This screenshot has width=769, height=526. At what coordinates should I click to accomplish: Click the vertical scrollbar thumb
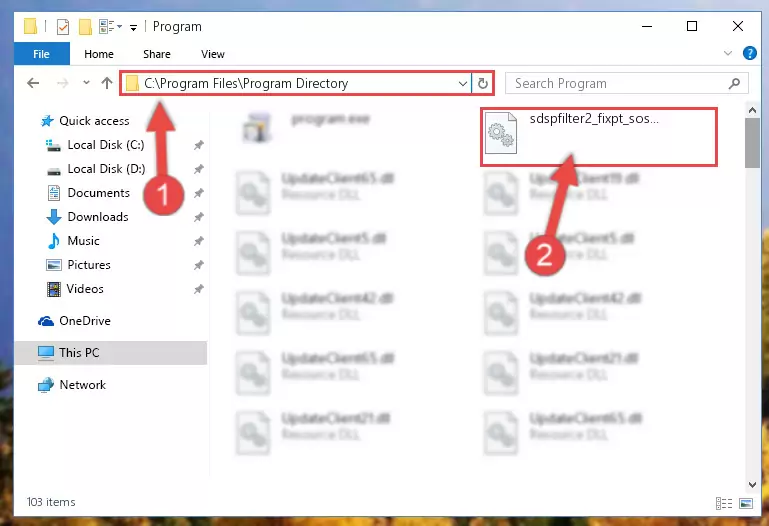click(752, 143)
